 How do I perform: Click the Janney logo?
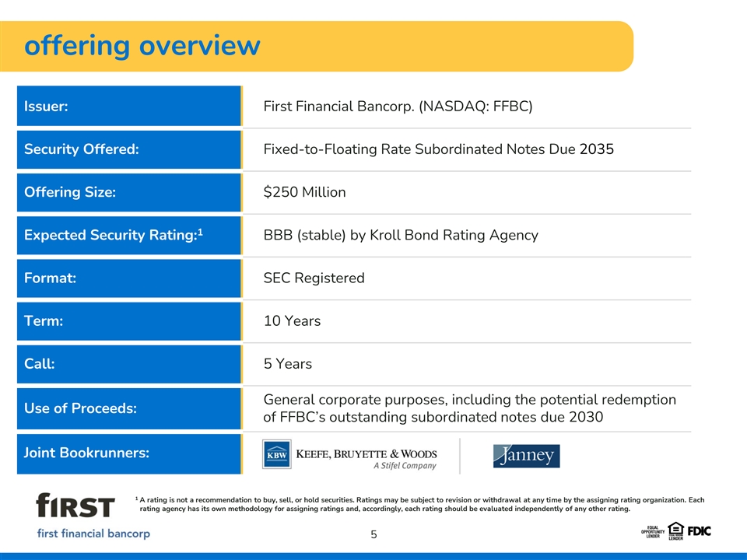[x=526, y=456]
